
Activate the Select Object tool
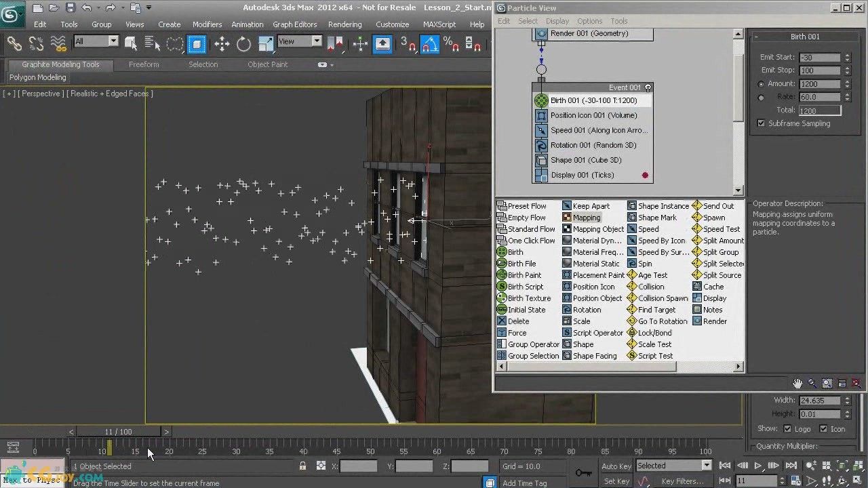[x=132, y=44]
